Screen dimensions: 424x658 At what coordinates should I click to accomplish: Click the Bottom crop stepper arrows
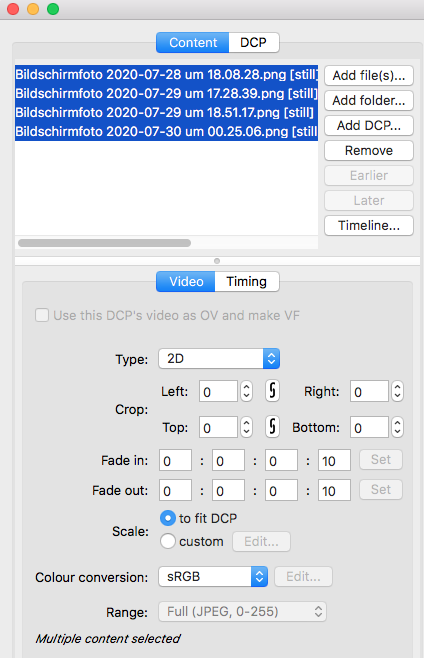(x=397, y=427)
